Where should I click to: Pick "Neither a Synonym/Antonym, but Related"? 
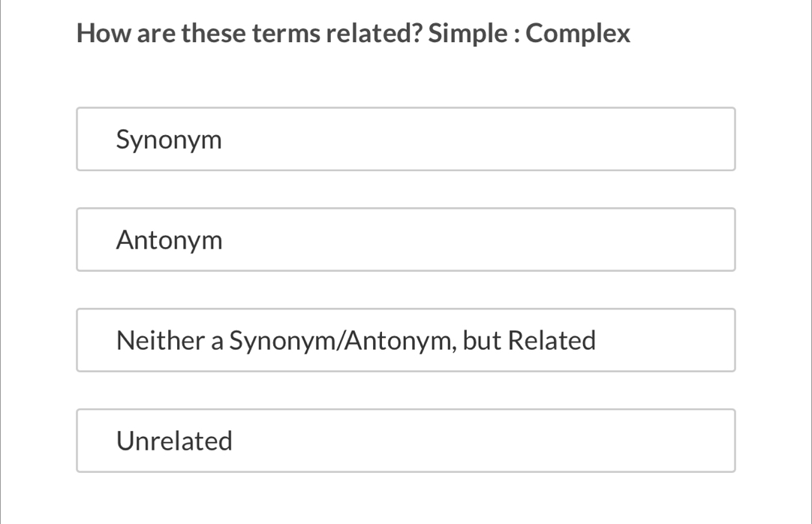pyautogui.click(x=405, y=341)
